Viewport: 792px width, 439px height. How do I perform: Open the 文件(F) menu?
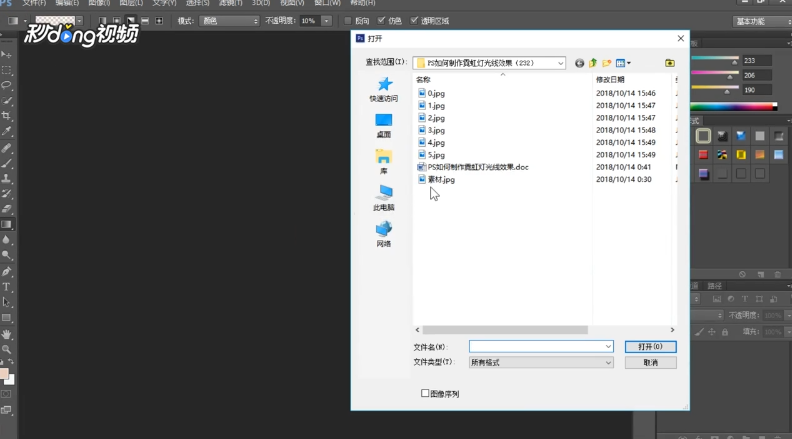click(x=34, y=3)
